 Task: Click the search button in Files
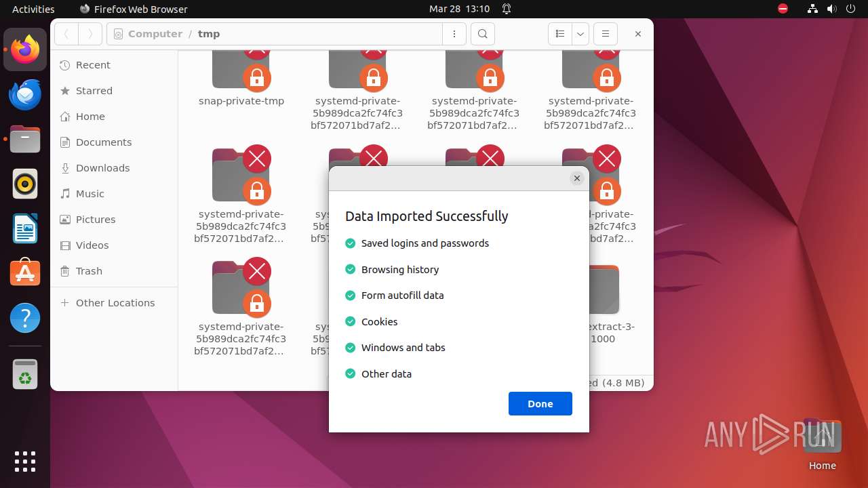click(x=483, y=34)
